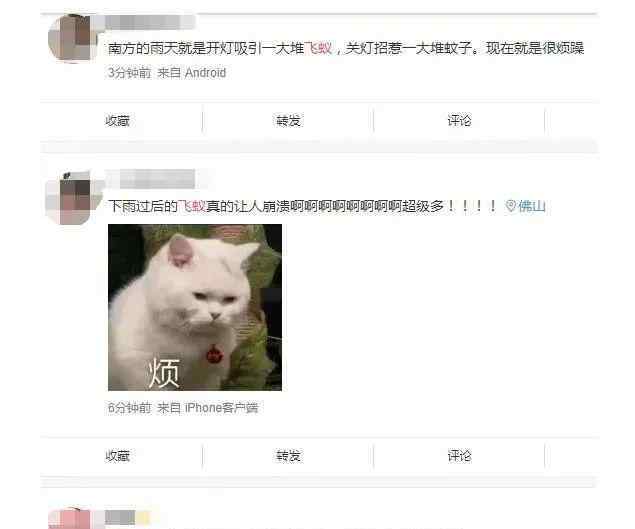Click the second post's blurred username

[x=157, y=179]
